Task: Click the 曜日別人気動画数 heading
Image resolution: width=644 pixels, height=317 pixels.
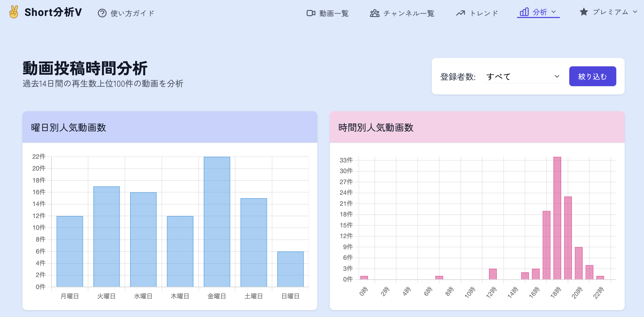Action: 68,127
